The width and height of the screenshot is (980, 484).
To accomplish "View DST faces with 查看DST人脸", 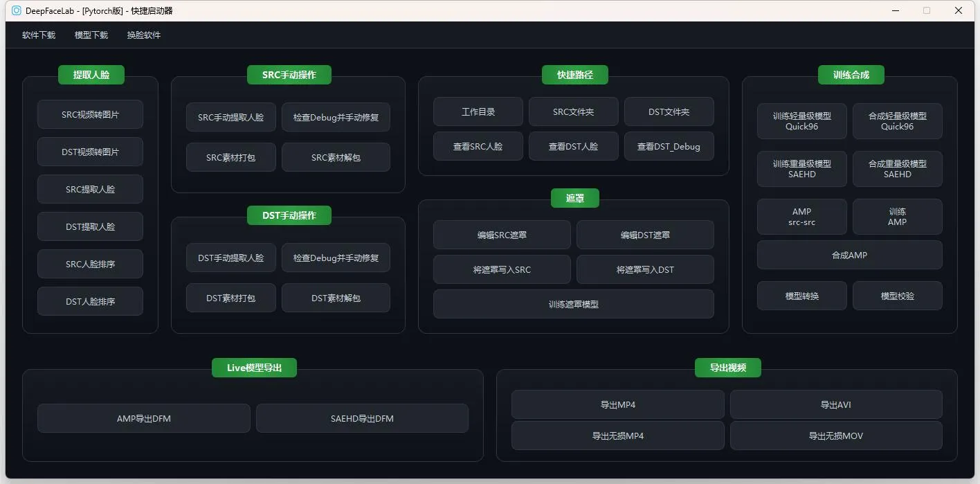I will 573,146.
